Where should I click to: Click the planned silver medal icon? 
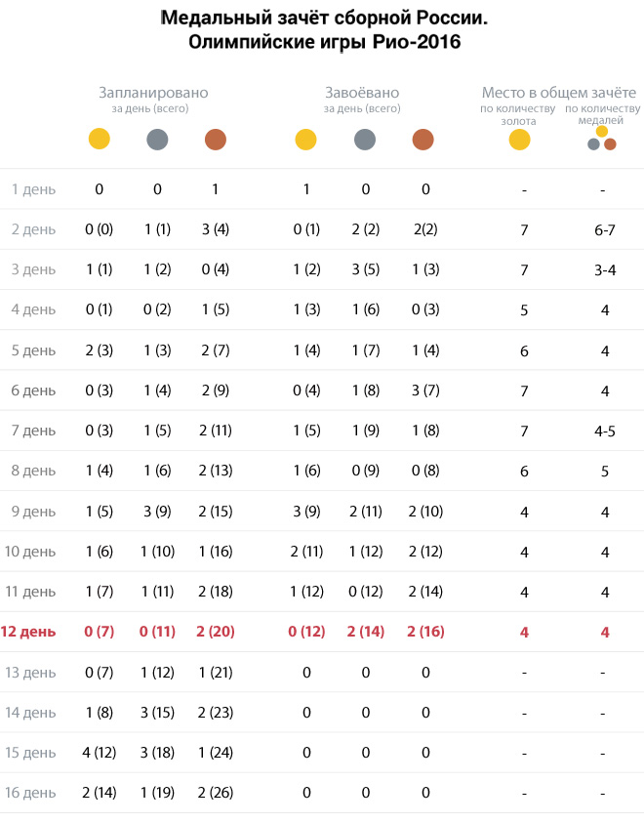[x=157, y=139]
